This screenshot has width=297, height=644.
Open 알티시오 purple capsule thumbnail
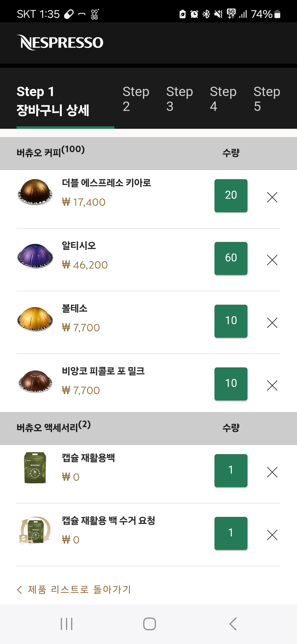point(35,256)
